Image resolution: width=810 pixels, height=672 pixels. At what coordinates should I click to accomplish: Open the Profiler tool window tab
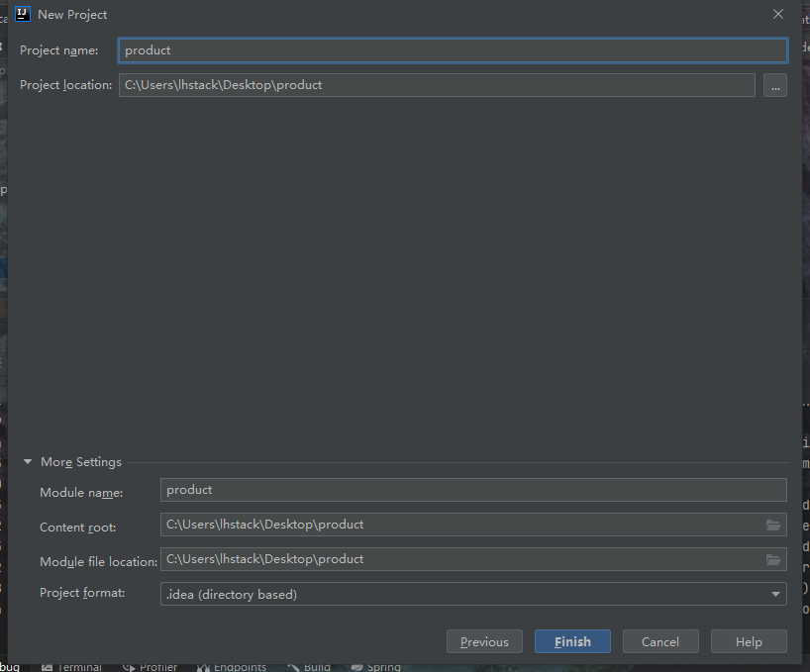[150, 667]
